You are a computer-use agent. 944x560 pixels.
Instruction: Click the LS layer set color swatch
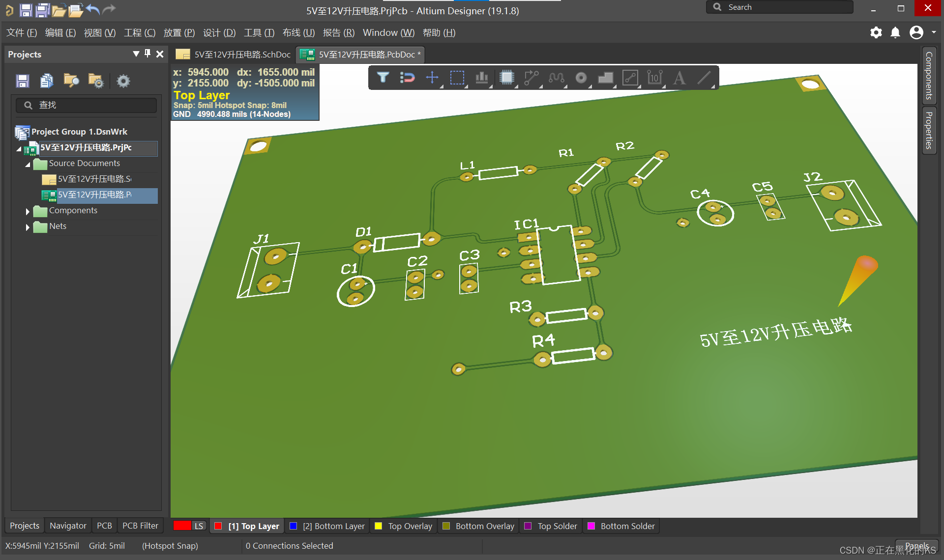[x=182, y=526]
